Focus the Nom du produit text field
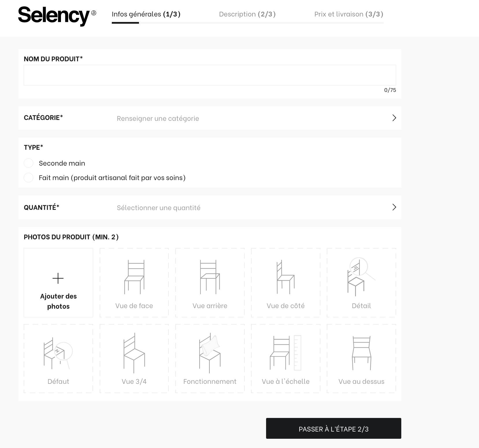 click(x=210, y=75)
